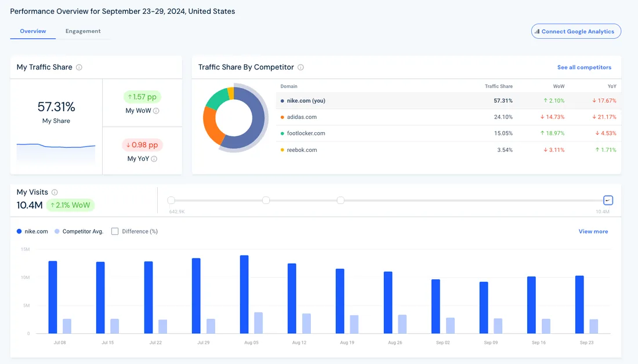Select the reebok.com domain row
638x364 pixels.
(x=448, y=150)
